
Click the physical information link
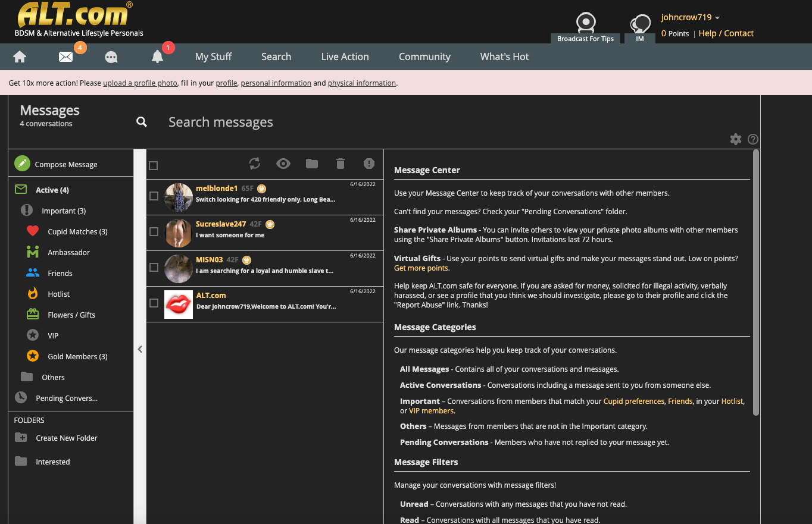(362, 83)
